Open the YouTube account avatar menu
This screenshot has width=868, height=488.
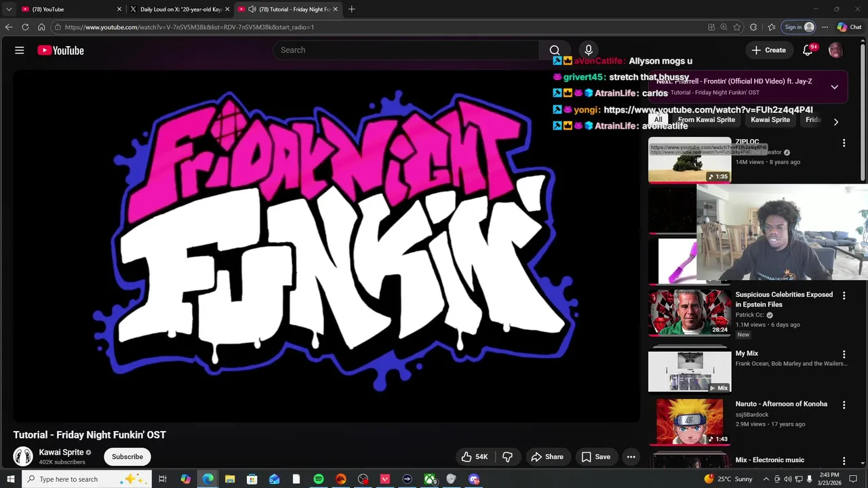835,50
